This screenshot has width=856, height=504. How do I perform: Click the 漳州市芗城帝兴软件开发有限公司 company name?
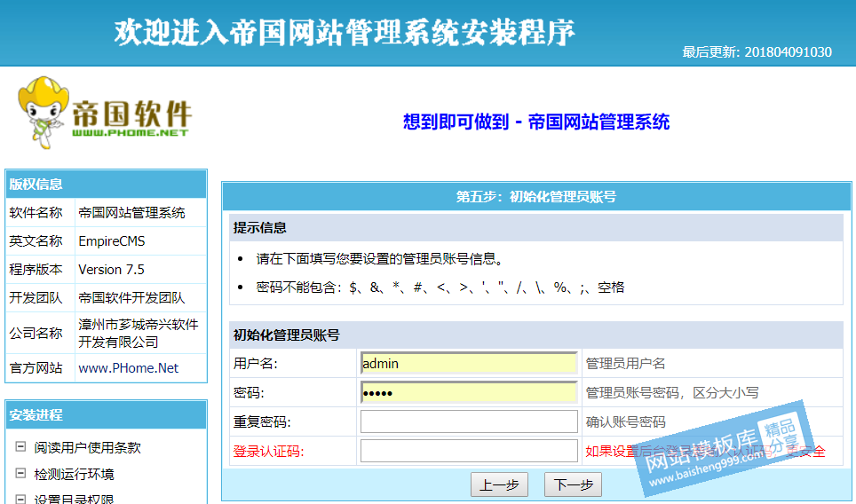(139, 334)
